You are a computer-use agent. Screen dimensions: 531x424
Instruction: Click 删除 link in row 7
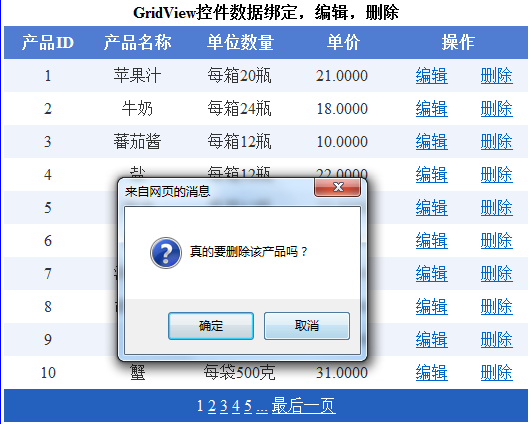(x=496, y=274)
